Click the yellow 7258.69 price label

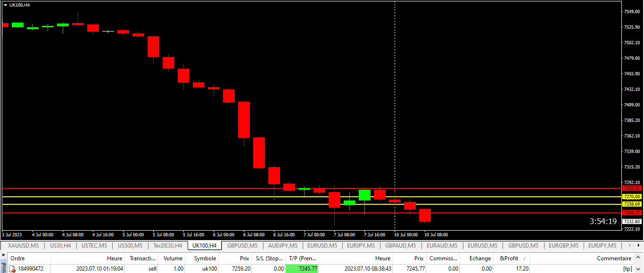tap(631, 204)
